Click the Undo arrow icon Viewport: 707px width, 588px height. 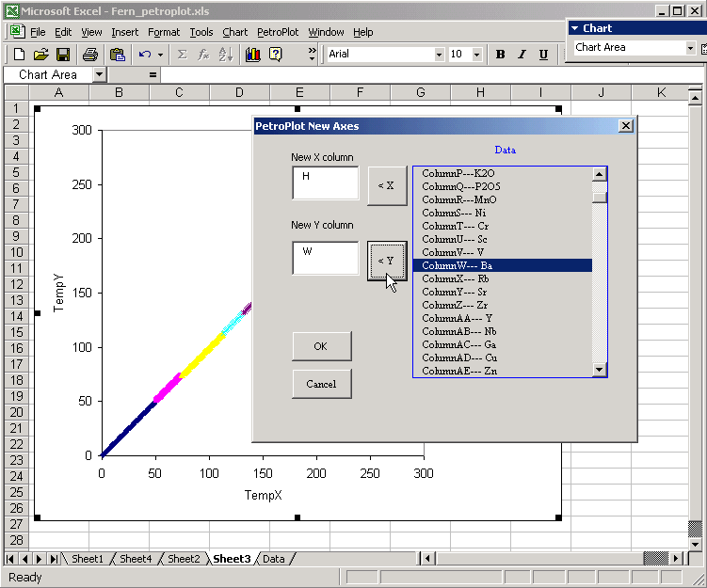[x=145, y=55]
